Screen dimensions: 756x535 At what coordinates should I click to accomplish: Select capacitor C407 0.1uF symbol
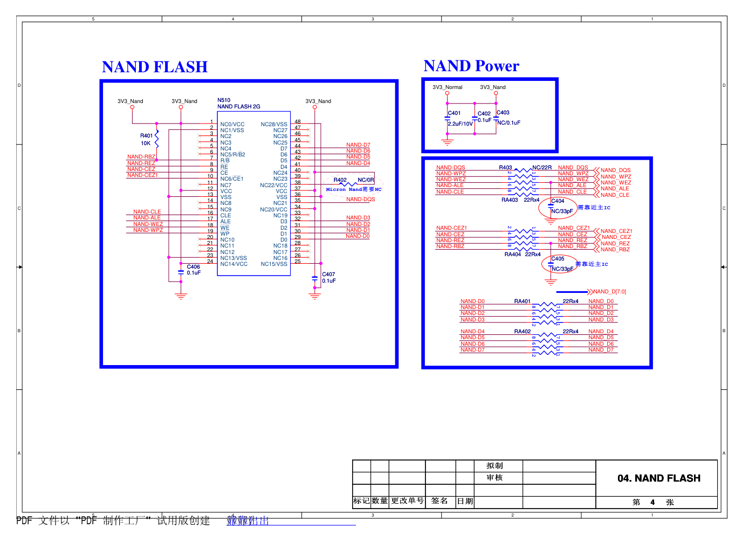(315, 278)
